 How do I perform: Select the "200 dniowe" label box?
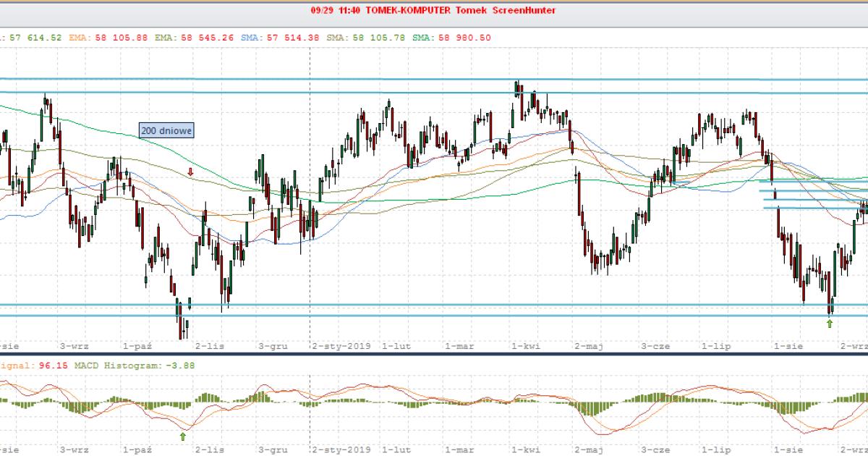click(x=166, y=131)
